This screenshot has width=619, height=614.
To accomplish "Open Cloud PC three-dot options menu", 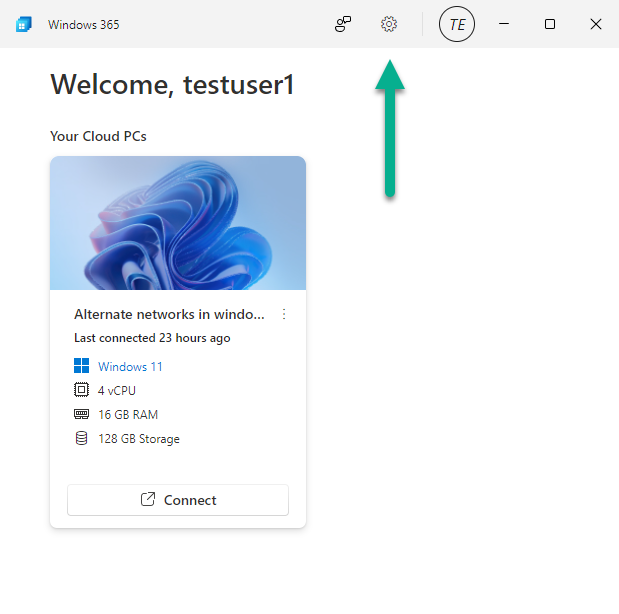I will 284,314.
